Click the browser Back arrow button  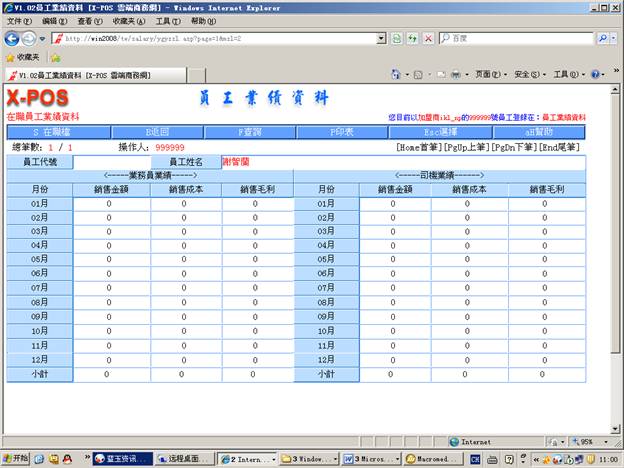(13, 38)
